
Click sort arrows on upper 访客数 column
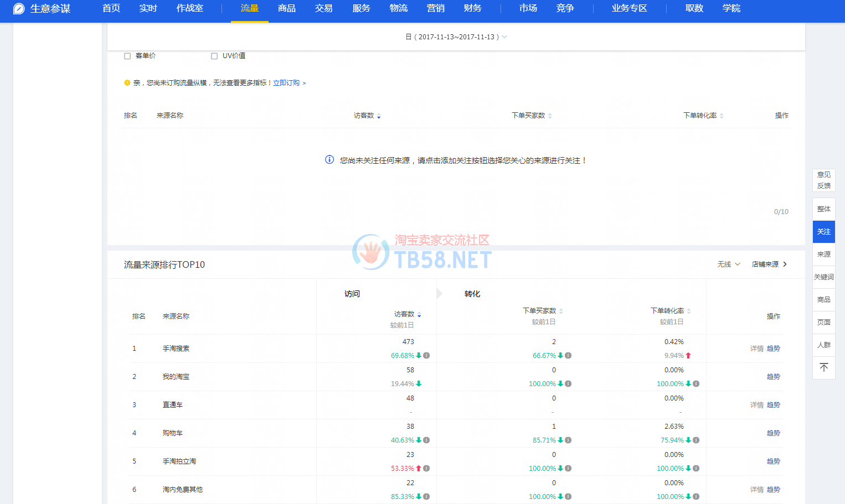[x=379, y=116]
